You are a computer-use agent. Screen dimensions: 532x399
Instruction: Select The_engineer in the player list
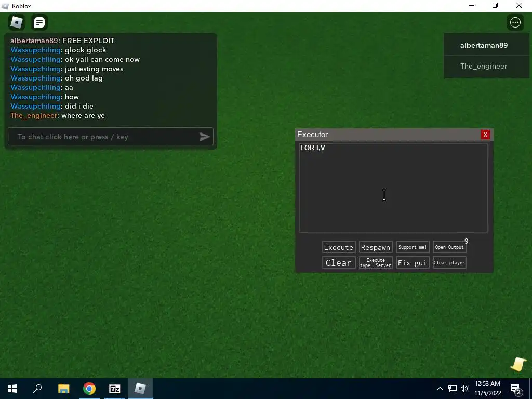coord(486,66)
